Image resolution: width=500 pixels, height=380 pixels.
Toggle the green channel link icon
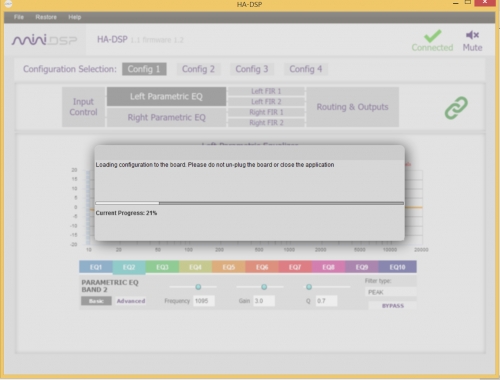(x=456, y=108)
